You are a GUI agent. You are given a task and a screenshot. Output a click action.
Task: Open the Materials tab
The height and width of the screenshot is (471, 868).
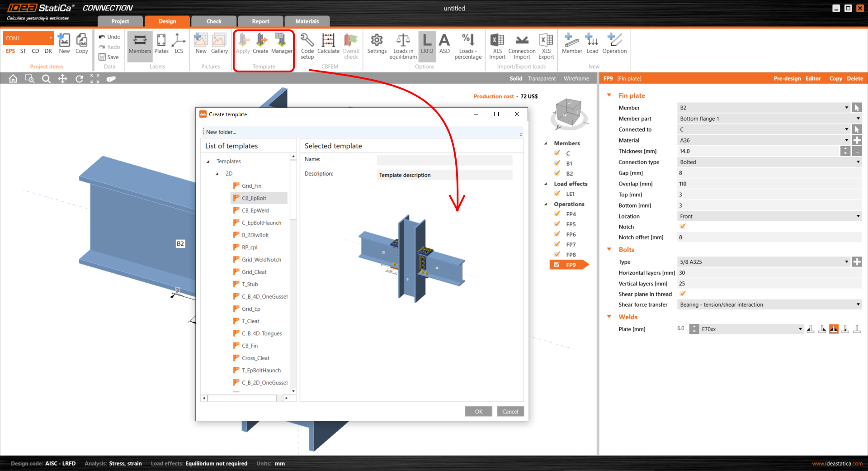pyautogui.click(x=307, y=21)
